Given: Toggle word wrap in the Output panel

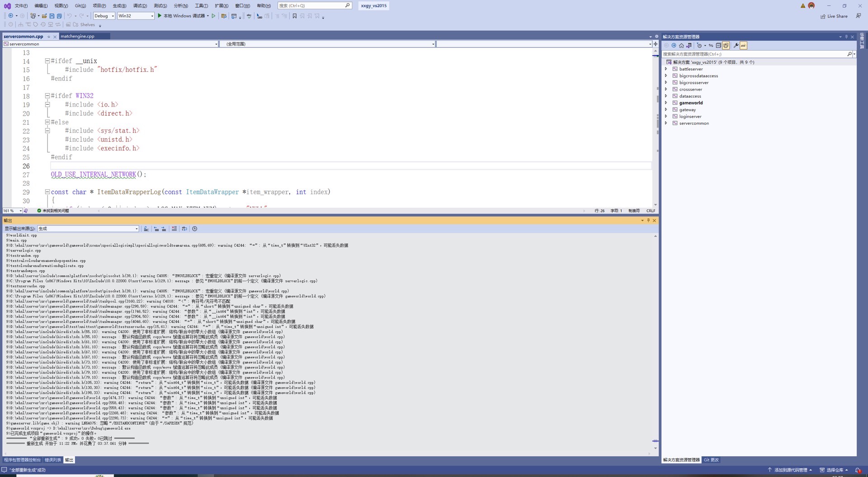Looking at the screenshot, I should [184, 229].
